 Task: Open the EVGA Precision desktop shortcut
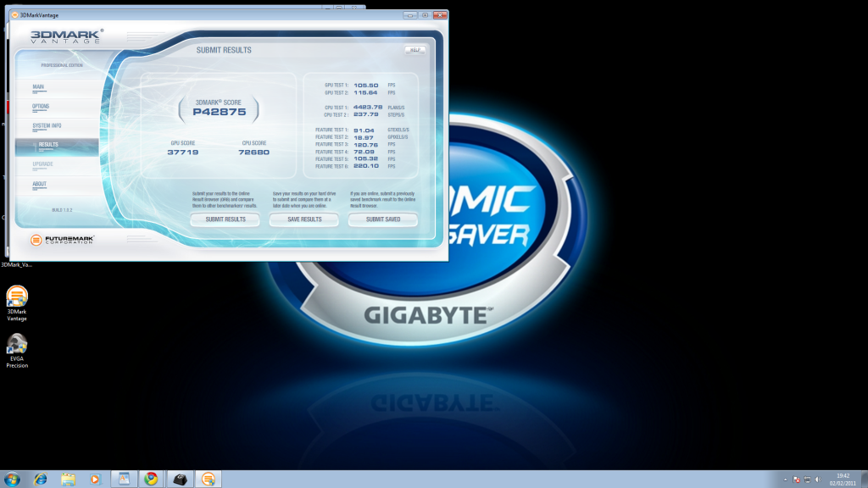pos(17,346)
